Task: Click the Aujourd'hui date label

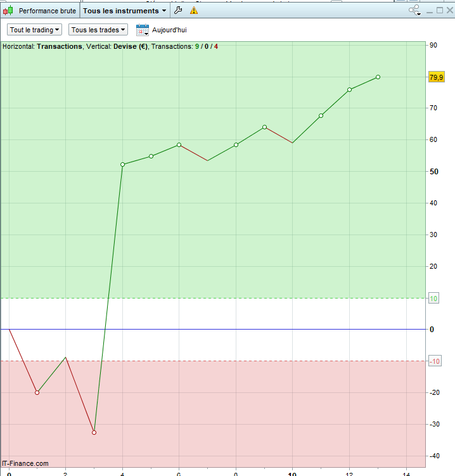Action: [x=169, y=30]
